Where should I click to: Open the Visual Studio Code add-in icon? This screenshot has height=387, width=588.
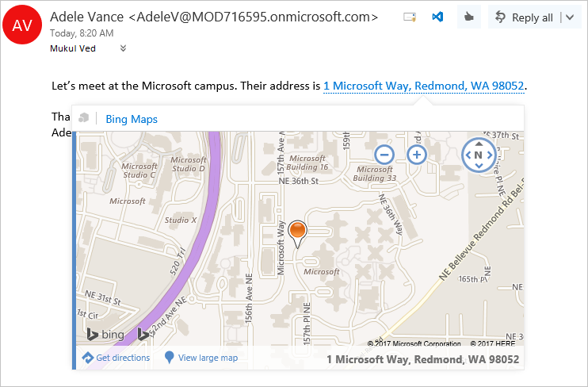point(437,17)
